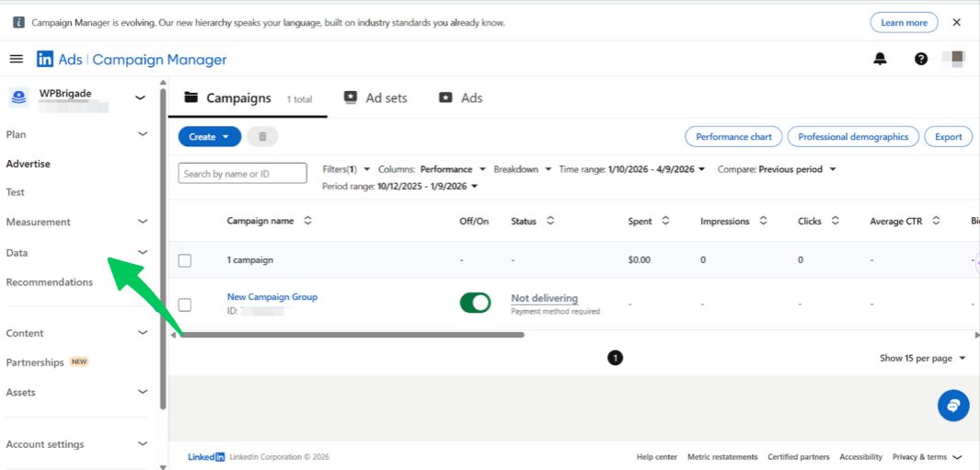Screen dimensions: 980x470
Task: Open the hamburger navigation menu
Action: tap(17, 60)
